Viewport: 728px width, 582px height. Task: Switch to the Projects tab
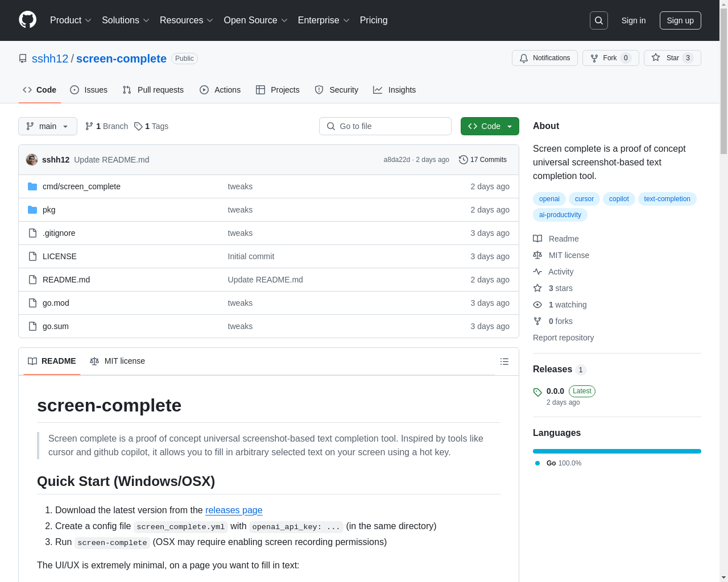[278, 90]
